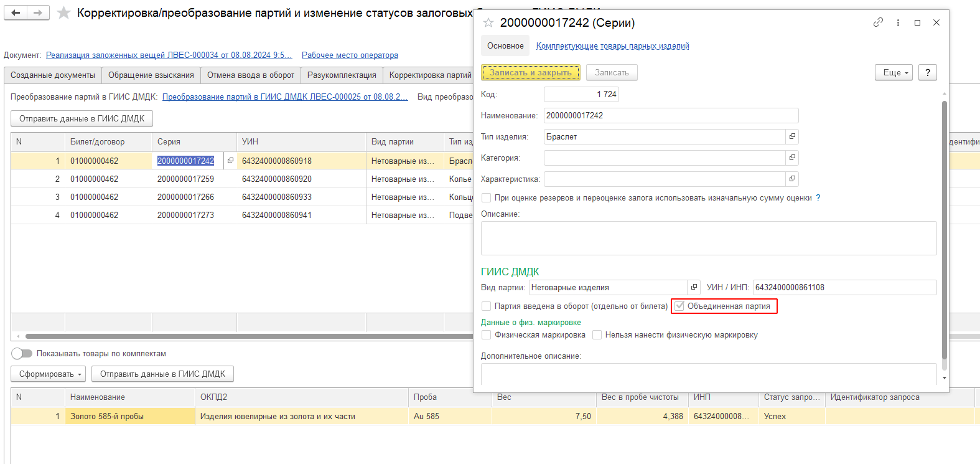Click the Успех status cell
This screenshot has width=980, height=464.
click(x=792, y=416)
